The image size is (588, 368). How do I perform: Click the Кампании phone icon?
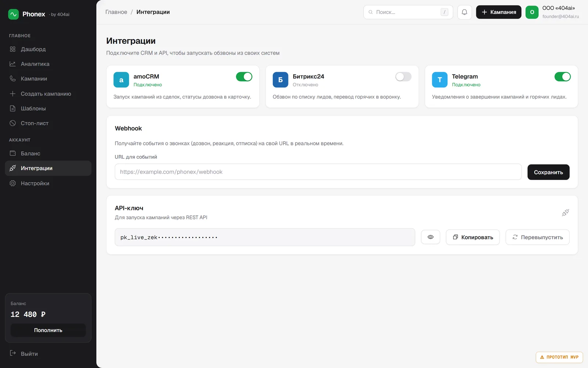tap(12, 78)
